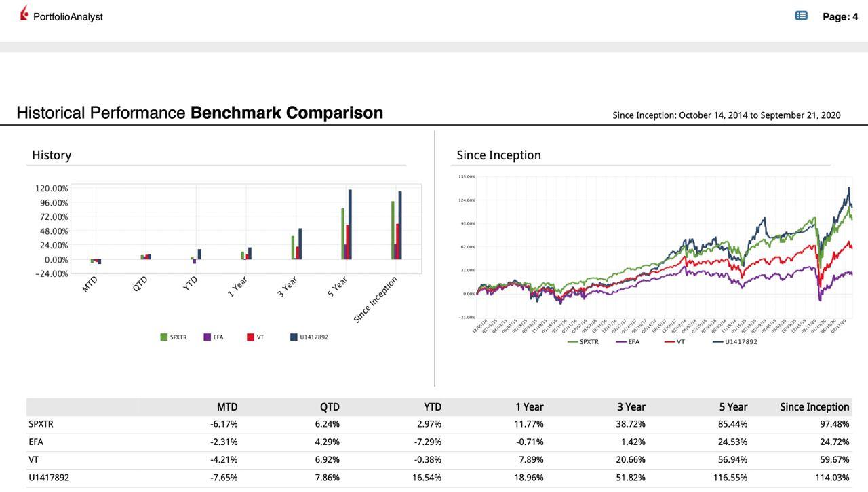Screen dimensions: 868x492
Task: Click the SPXTR row label in table
Action: coord(41,424)
